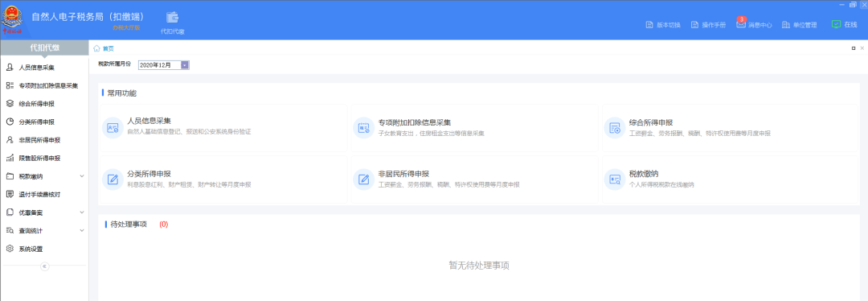Open 非居民所得申报 card in 常用功能
Image resolution: width=868 pixels, height=301 pixels.
point(474,179)
